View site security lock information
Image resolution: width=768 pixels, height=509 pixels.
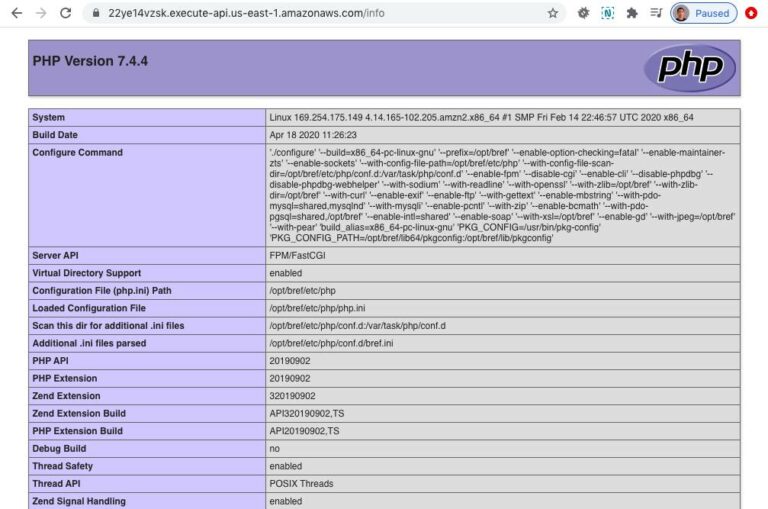96,13
